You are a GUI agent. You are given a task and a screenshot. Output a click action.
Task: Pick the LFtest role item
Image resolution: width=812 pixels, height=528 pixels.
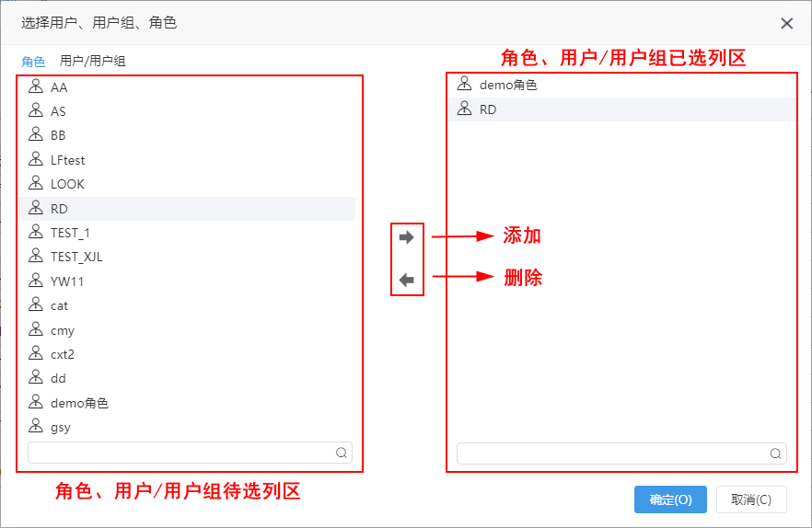pyautogui.click(x=188, y=160)
